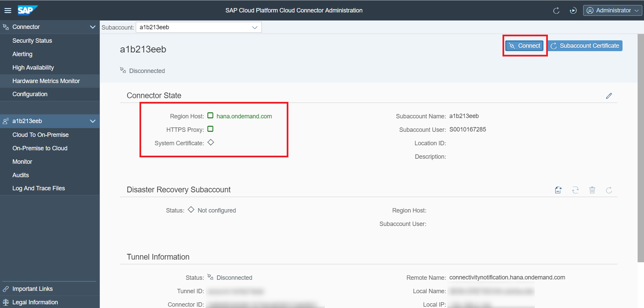Click the vertical scrollbar on right

click(x=641, y=148)
